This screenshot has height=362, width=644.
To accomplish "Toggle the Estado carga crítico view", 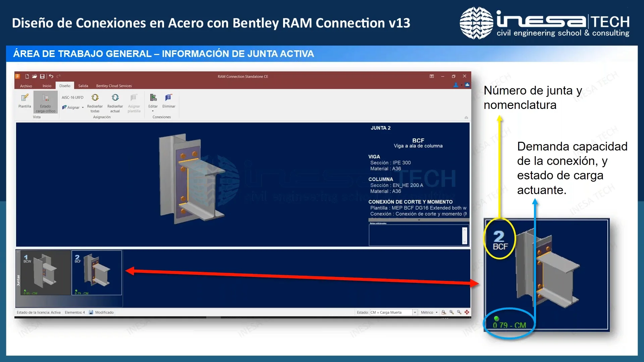I will [x=45, y=102].
